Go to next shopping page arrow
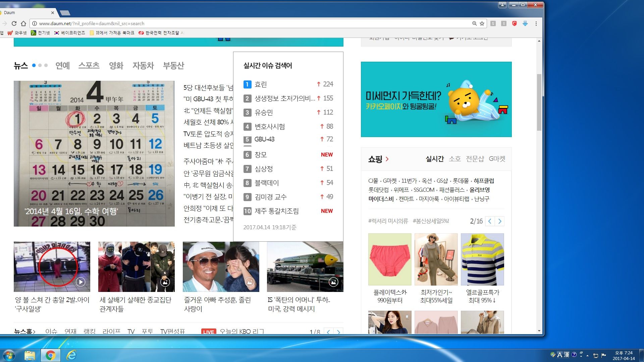Image resolution: width=644 pixels, height=362 pixels. coord(500,221)
